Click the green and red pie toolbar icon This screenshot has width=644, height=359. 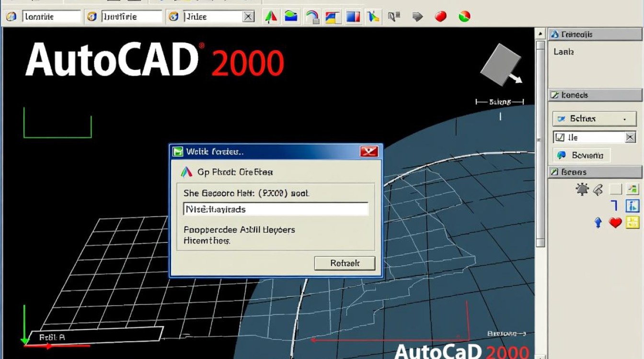(464, 17)
